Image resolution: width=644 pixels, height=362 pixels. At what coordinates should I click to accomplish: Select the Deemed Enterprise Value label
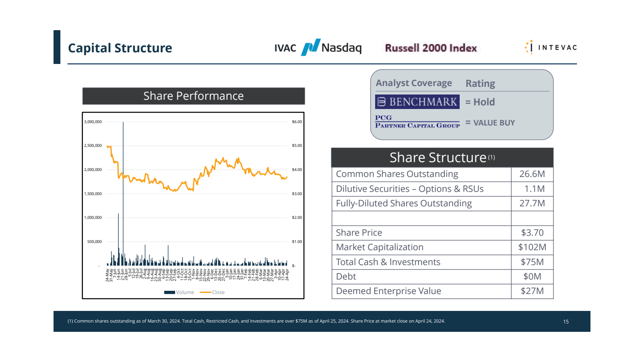(388, 291)
